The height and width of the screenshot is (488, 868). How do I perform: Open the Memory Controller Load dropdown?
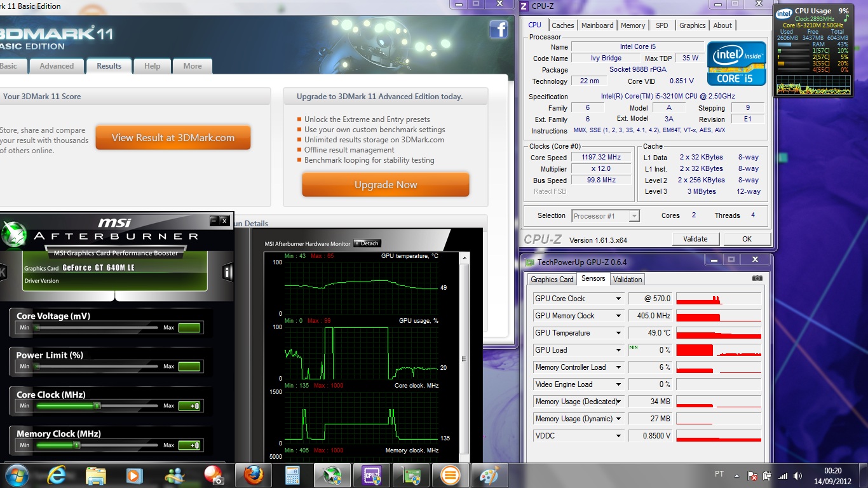618,367
